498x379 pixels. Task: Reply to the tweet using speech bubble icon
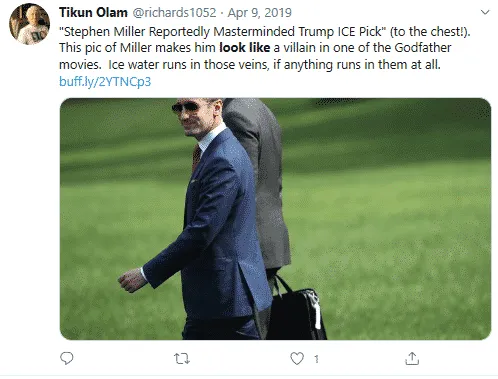click(67, 358)
